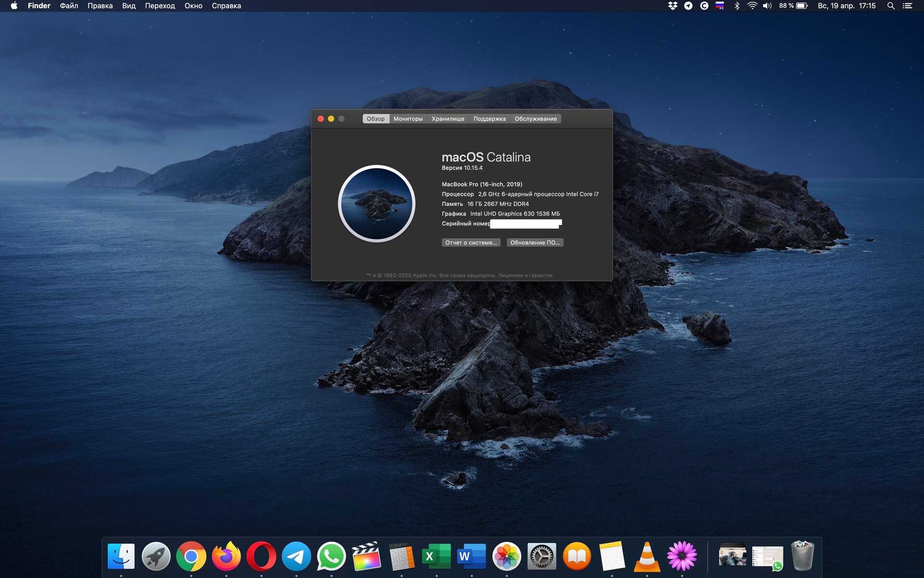Open the purple flower app in Dock
The image size is (924, 578).
pos(682,556)
